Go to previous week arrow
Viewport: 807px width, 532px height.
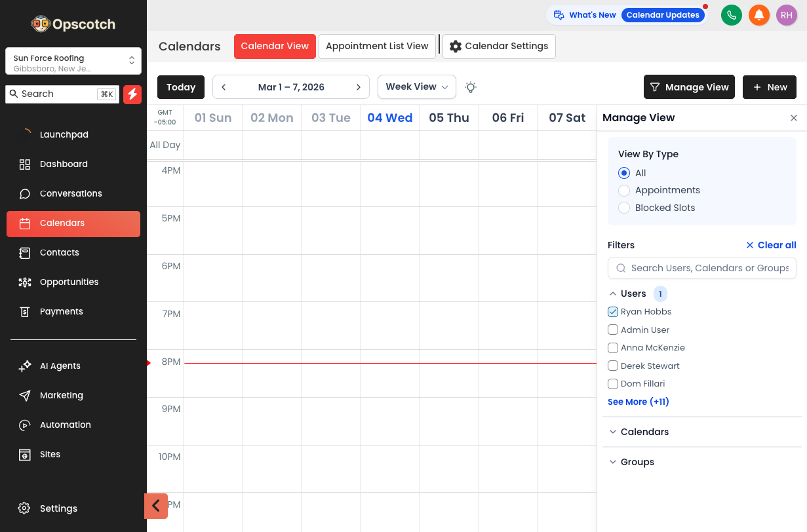pos(224,87)
